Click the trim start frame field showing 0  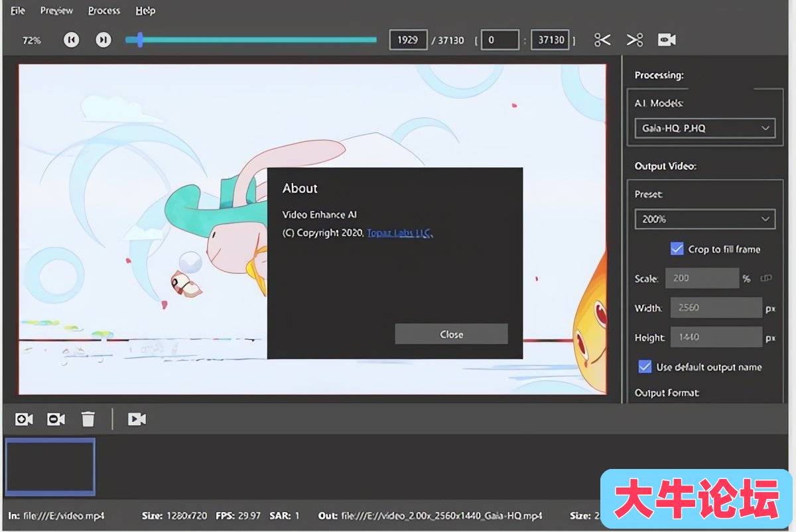click(x=499, y=40)
